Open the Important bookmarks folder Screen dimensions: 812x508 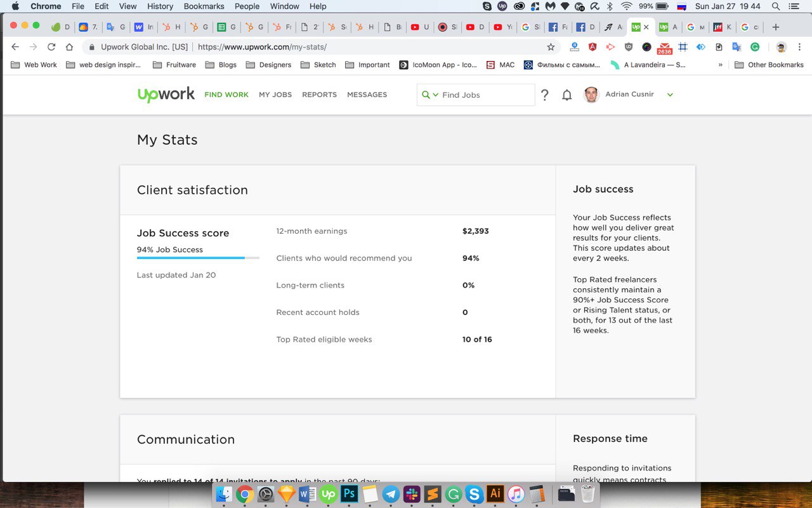pyautogui.click(x=367, y=65)
